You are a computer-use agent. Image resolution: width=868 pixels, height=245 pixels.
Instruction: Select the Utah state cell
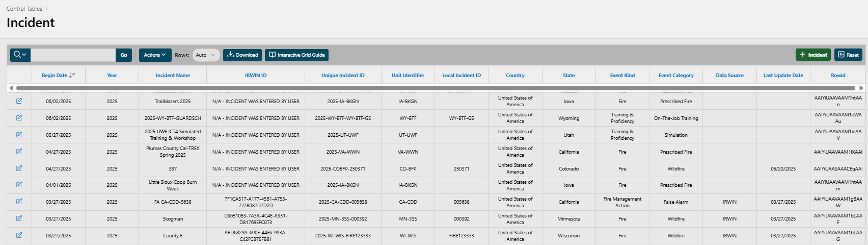[569, 135]
